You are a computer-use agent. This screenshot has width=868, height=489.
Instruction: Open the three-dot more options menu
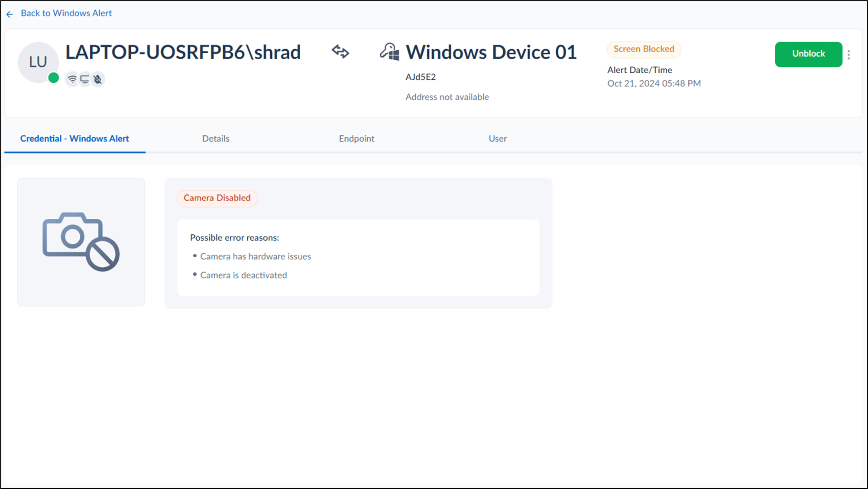click(849, 55)
